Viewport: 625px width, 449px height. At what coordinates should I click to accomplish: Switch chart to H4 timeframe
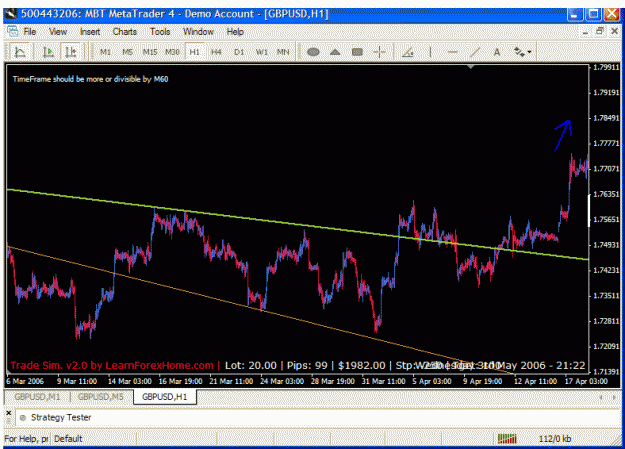(216, 52)
